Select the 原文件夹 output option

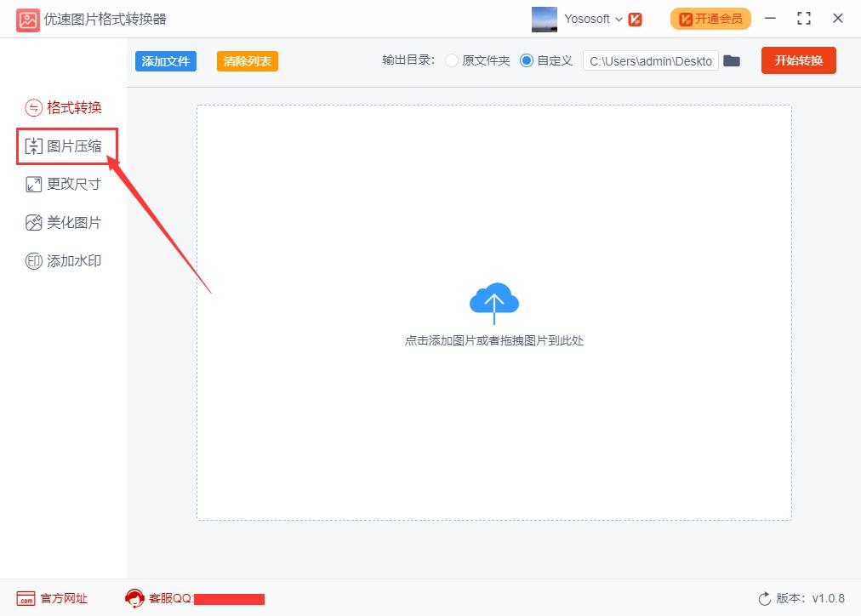point(452,60)
